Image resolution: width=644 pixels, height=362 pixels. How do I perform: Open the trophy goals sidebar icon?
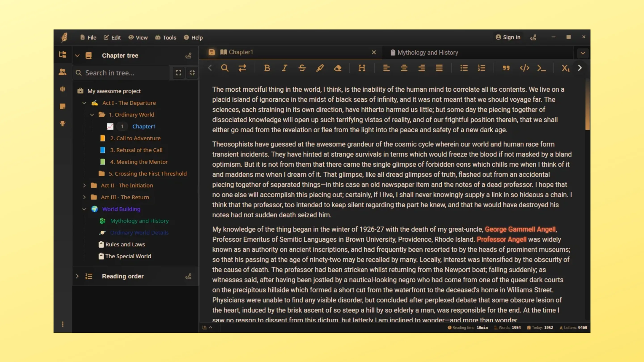tap(63, 123)
